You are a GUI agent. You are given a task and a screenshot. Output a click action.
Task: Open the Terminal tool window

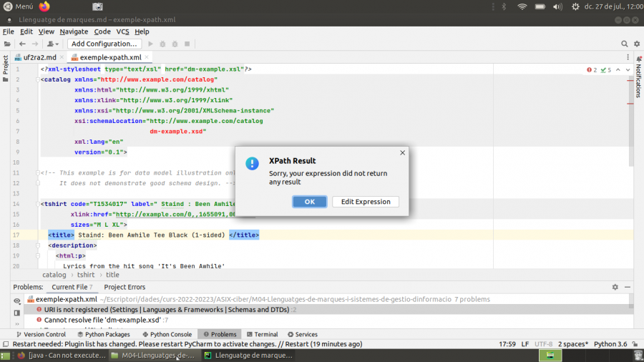tap(263, 335)
